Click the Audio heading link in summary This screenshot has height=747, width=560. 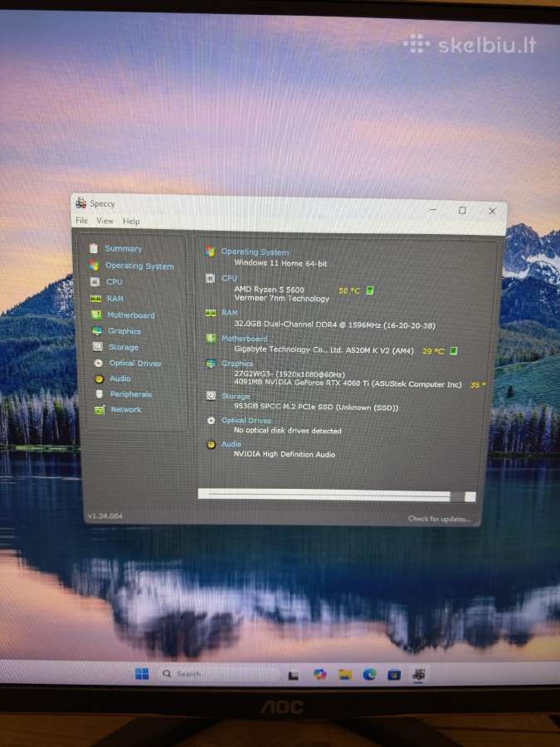[231, 444]
